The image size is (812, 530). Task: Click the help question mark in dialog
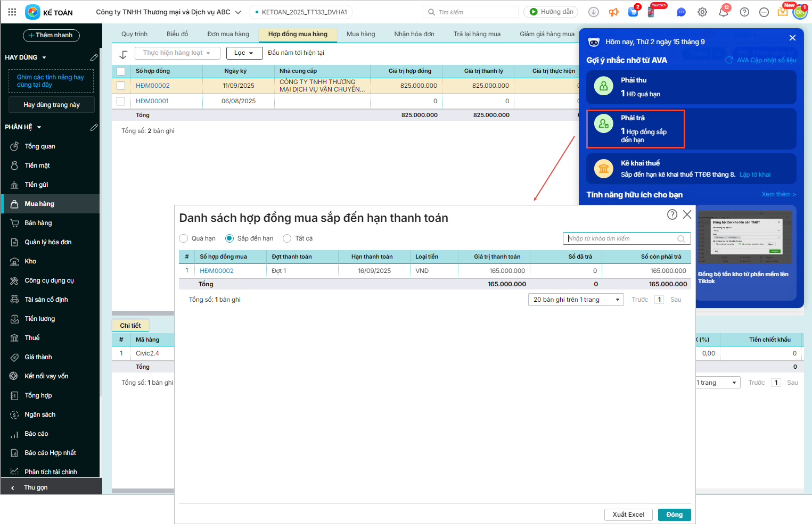[672, 214]
